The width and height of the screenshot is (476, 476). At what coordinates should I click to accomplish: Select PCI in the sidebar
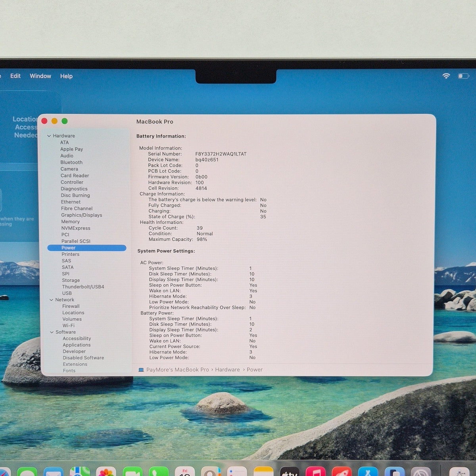pyautogui.click(x=65, y=235)
